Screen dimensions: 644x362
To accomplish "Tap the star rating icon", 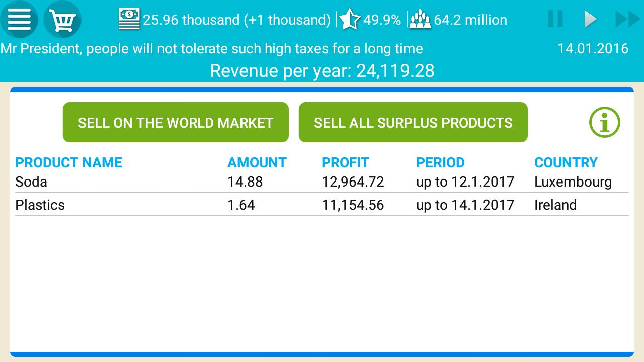I will coord(349,20).
